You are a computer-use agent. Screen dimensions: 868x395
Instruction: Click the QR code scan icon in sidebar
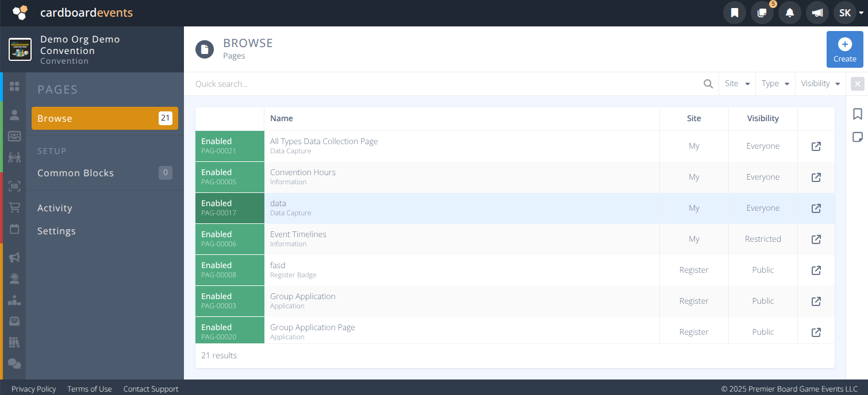pos(14,185)
